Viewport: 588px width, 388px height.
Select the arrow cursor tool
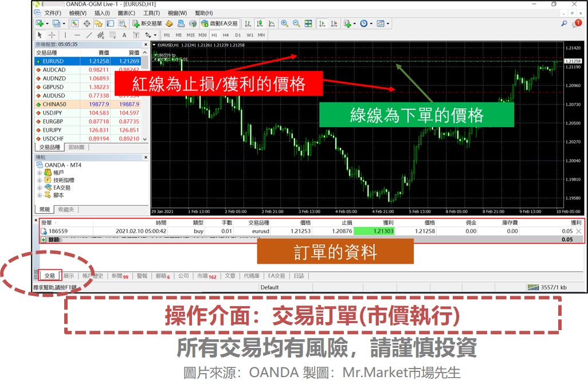pos(40,35)
